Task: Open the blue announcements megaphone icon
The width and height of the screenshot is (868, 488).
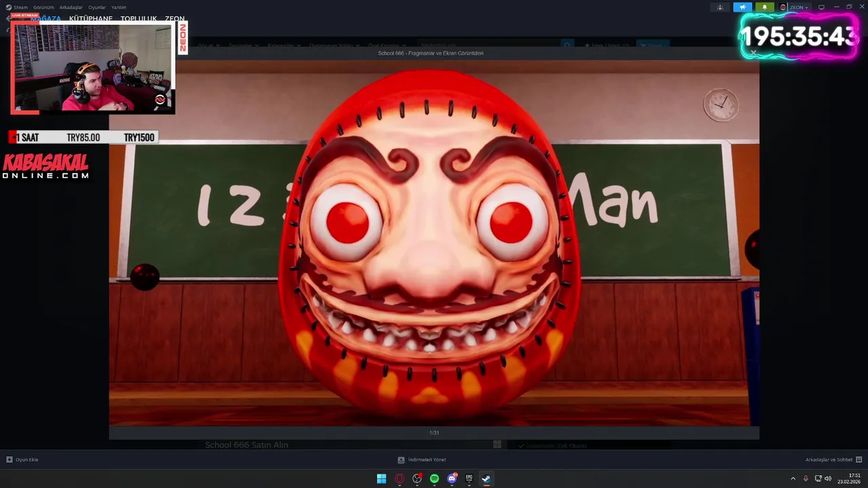Action: 743,7
